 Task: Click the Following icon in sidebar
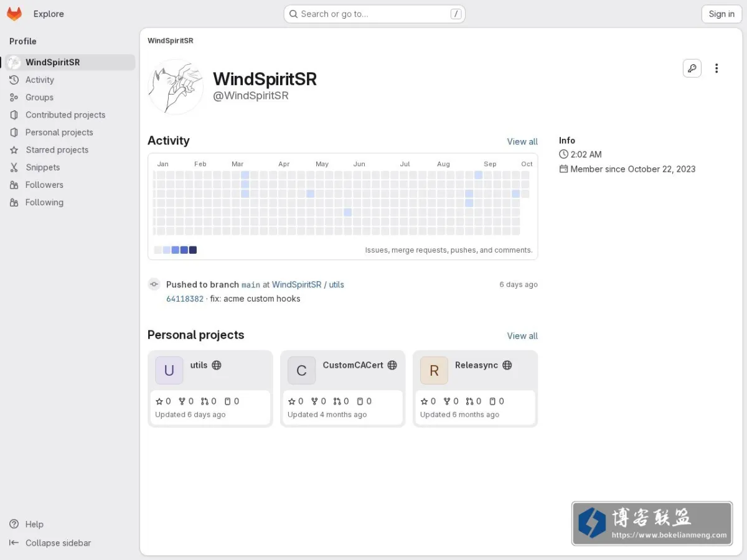click(14, 202)
